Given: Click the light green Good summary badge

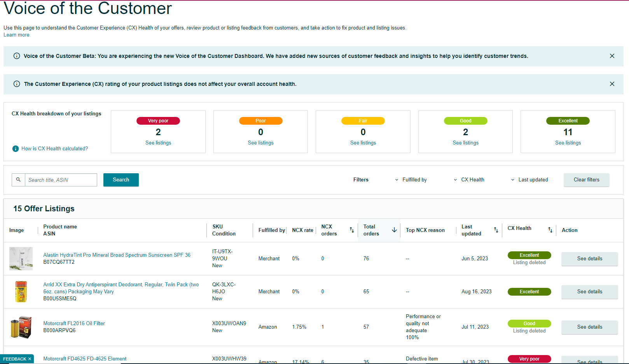Looking at the screenshot, I should 466,121.
